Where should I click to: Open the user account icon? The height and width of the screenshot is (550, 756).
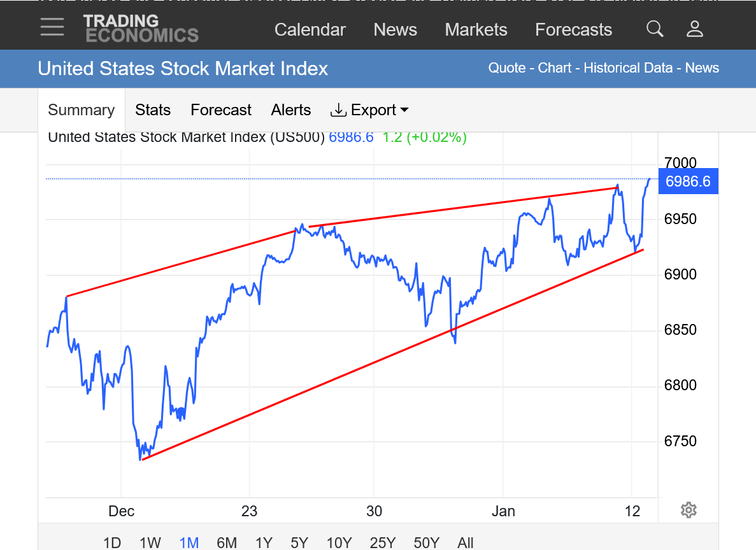[695, 29]
